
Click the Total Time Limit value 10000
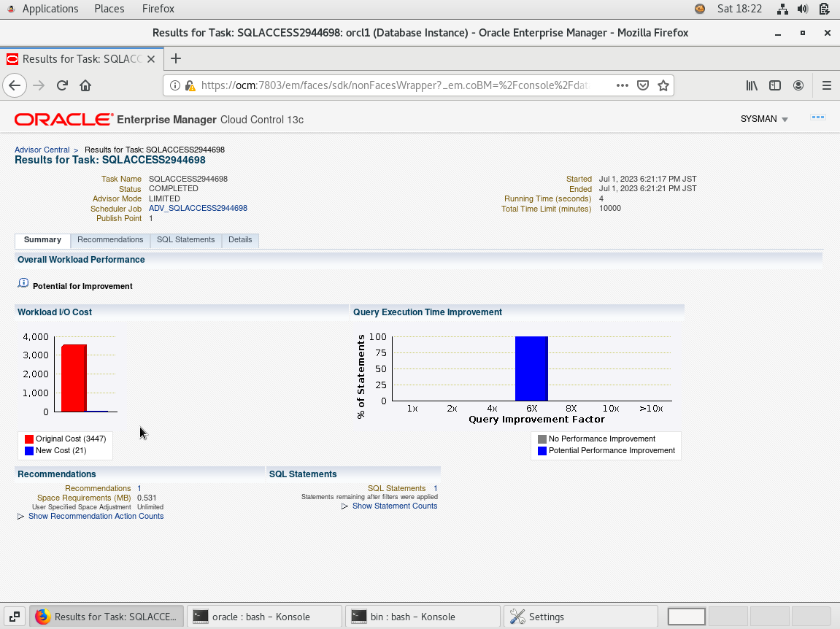610,209
